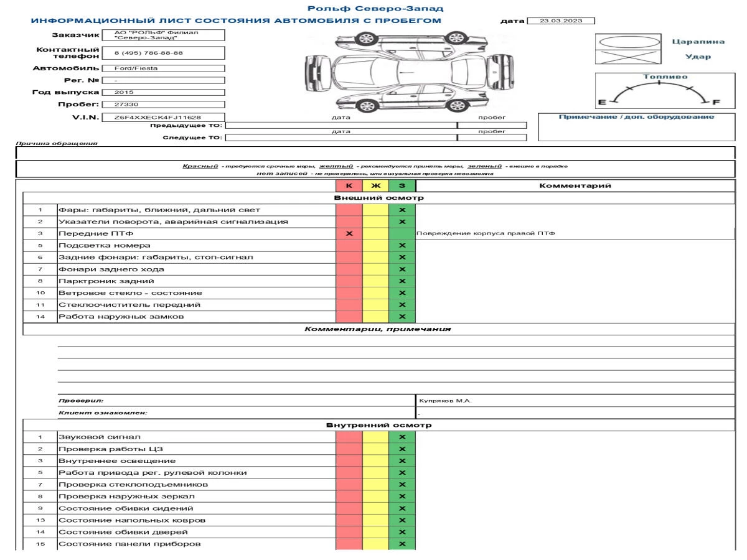Select the Внешний осмотр section header
This screenshot has height=560, width=747.
(378, 198)
